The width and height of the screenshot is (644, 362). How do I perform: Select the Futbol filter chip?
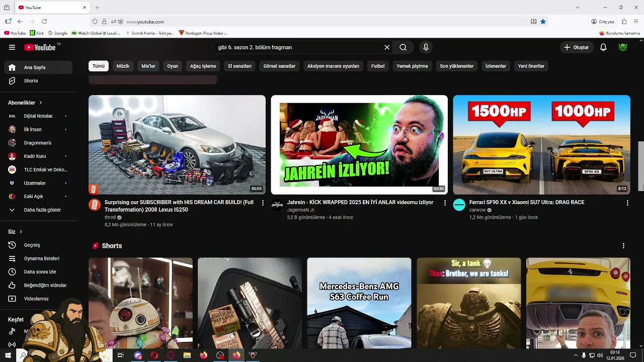click(378, 66)
